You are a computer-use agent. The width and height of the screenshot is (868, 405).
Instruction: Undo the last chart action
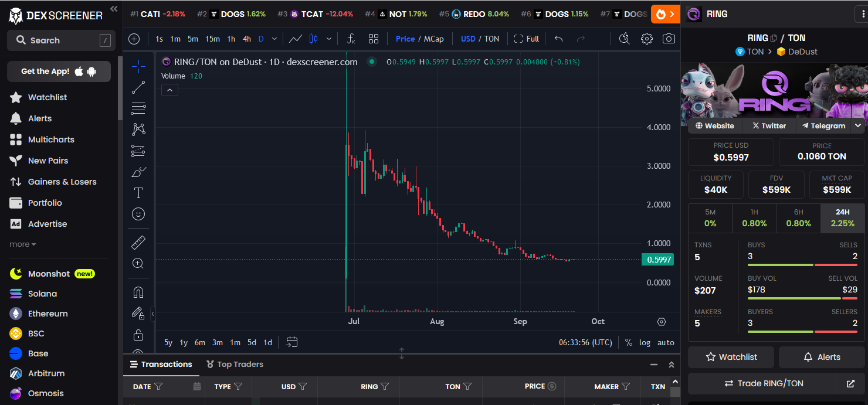[559, 39]
